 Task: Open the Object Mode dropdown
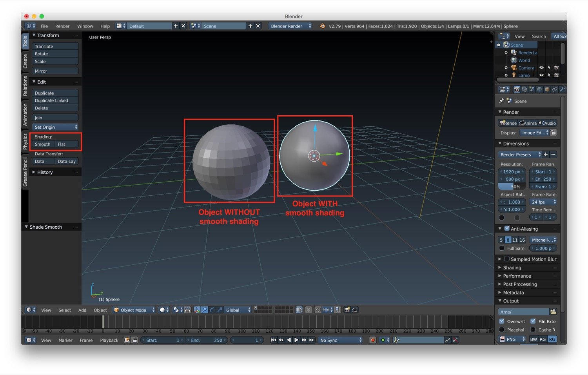point(134,310)
